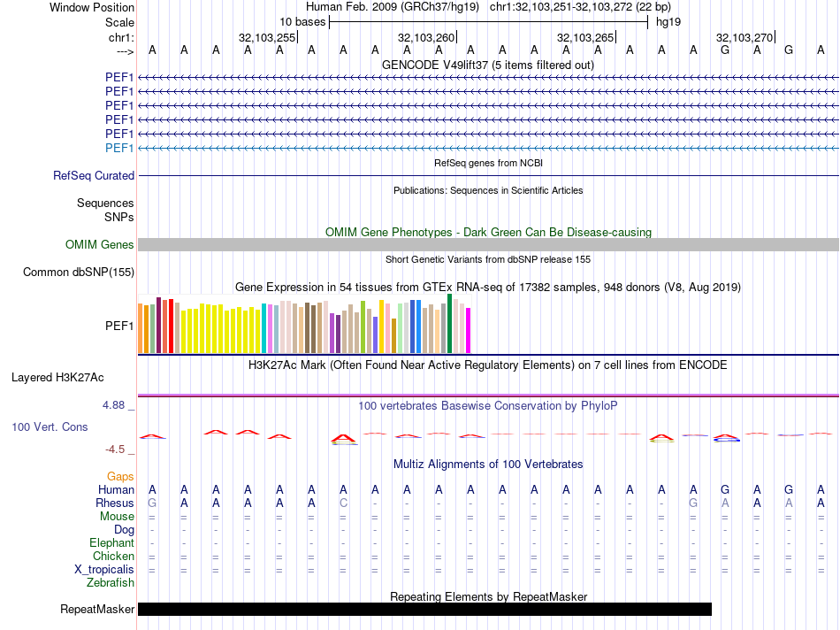Viewport: 840px width, 630px height.
Task: Click the magenta bar in the GTEx chart
Action: [x=469, y=329]
